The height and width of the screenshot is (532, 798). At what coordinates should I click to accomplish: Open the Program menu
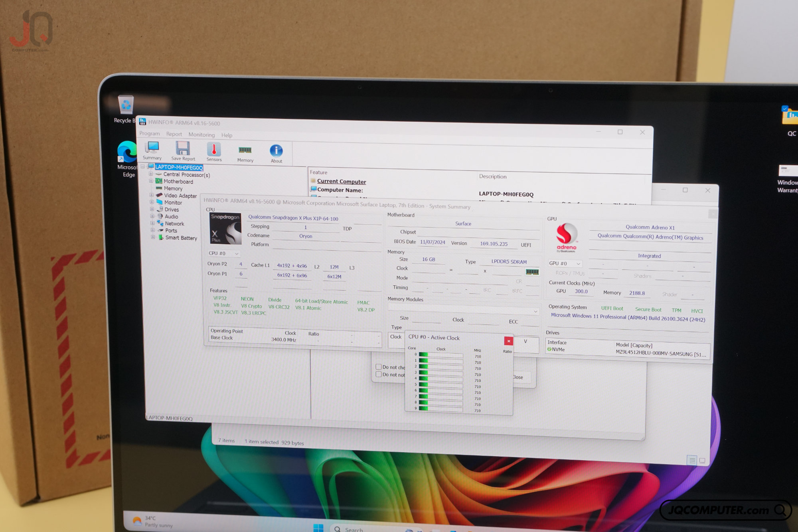149,134
